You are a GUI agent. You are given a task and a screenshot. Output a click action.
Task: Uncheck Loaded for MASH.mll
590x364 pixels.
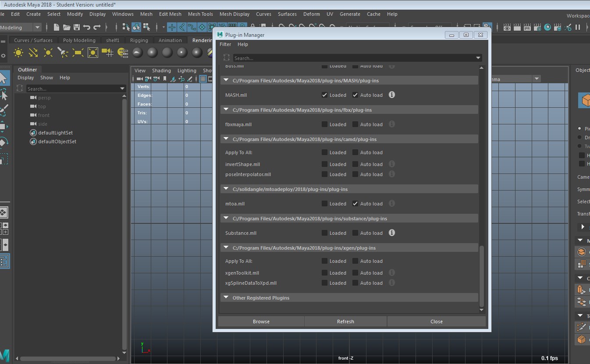click(324, 95)
